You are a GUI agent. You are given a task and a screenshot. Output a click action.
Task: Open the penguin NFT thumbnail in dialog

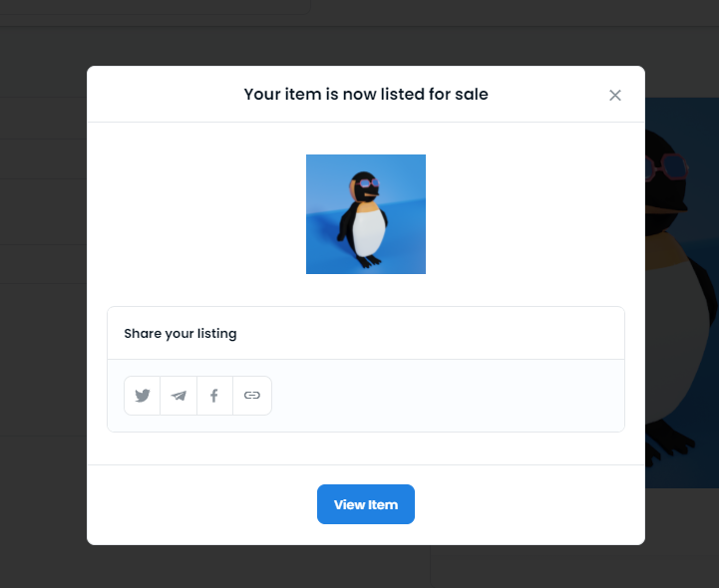(366, 214)
